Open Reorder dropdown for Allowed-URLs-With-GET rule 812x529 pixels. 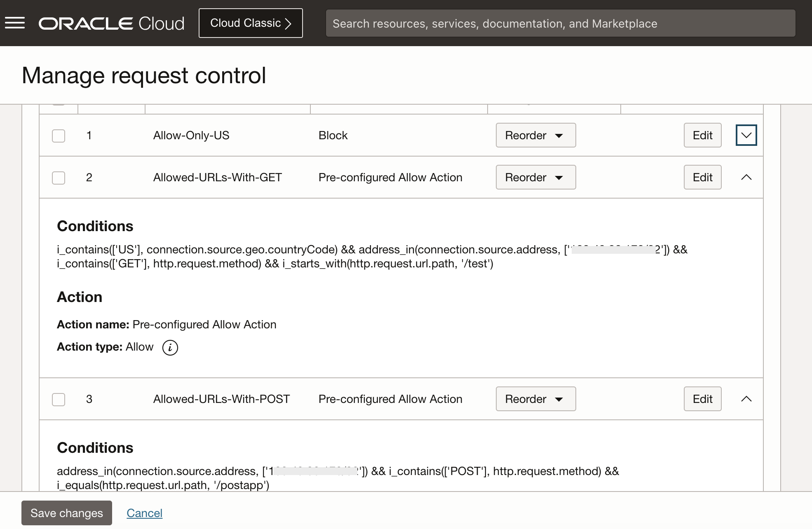tap(535, 177)
